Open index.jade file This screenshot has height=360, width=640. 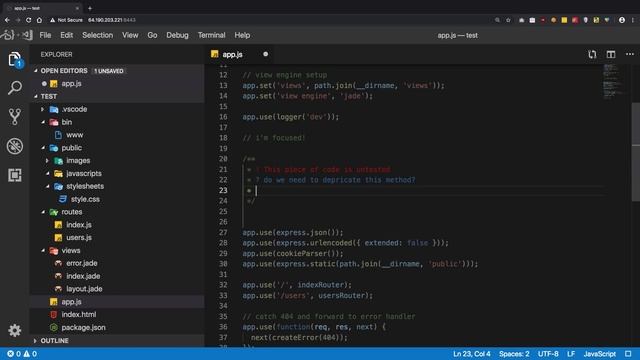[83, 276]
